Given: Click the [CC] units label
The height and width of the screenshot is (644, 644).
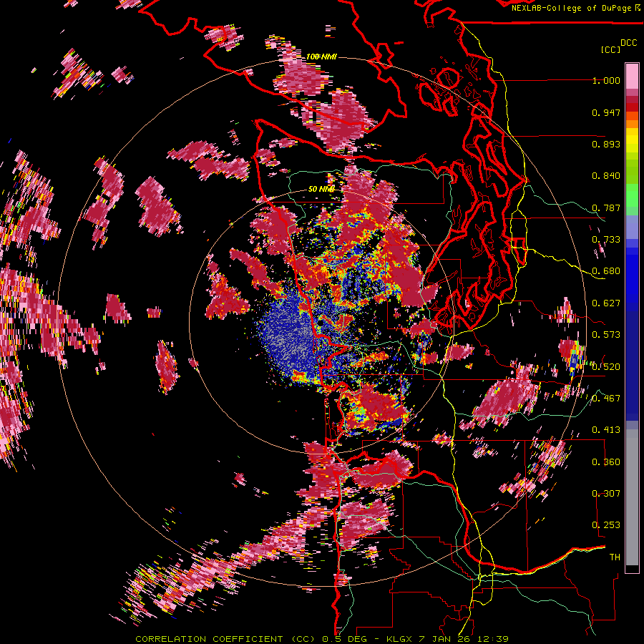Looking at the screenshot, I should click(x=610, y=49).
